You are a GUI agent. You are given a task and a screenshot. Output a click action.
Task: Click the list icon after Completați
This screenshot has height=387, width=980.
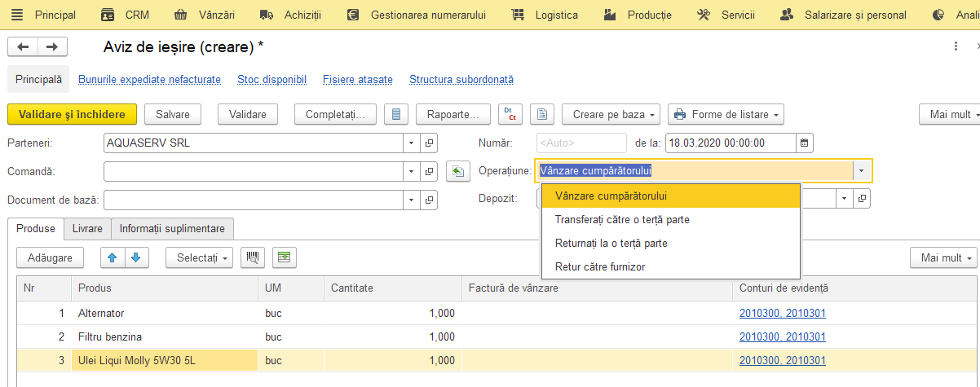tap(395, 114)
